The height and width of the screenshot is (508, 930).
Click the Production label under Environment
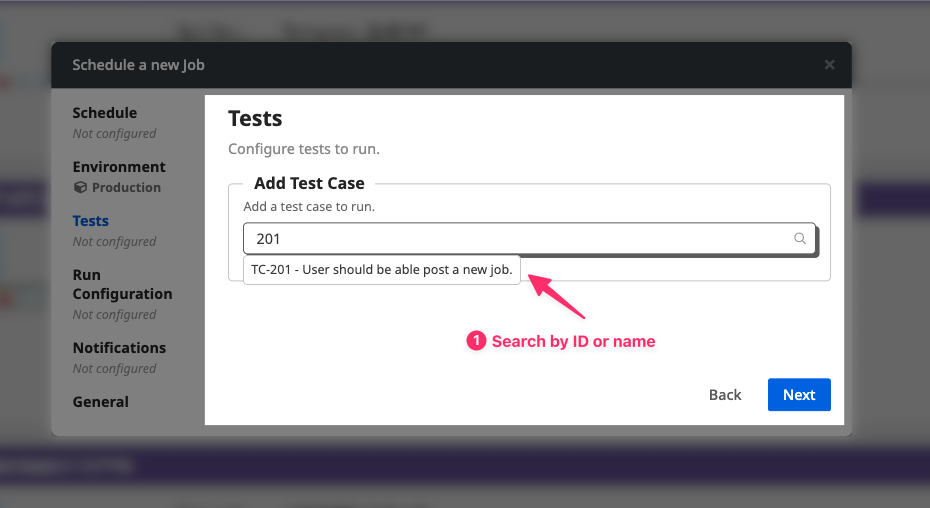tap(126, 188)
